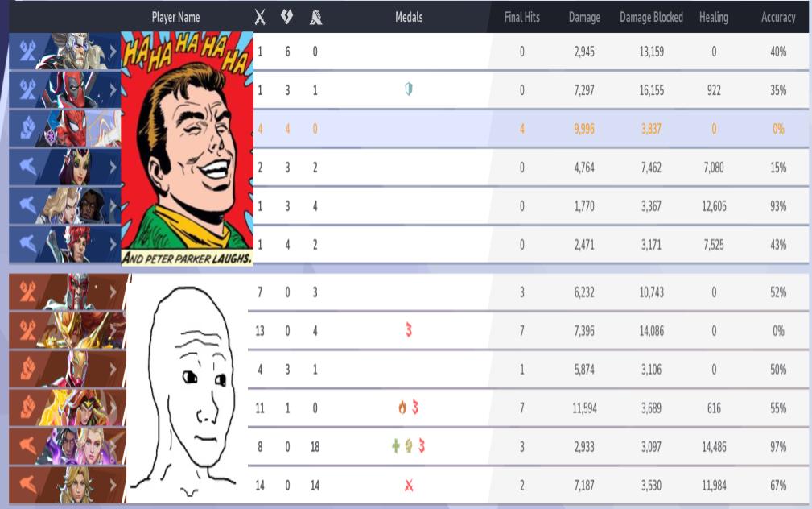Click the 12,605 healing value
Screen dimensions: 812x509
[714, 206]
